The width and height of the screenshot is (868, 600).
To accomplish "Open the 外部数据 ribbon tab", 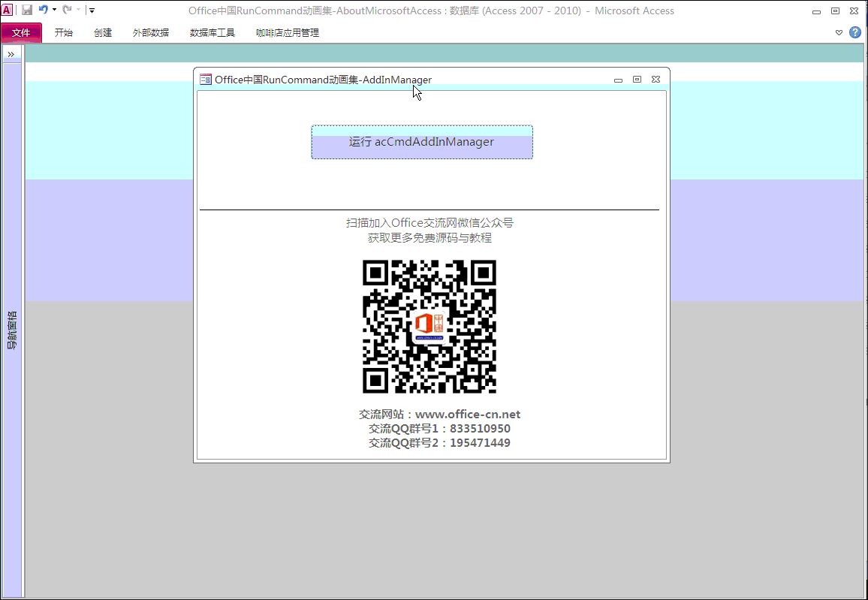I will (x=151, y=32).
